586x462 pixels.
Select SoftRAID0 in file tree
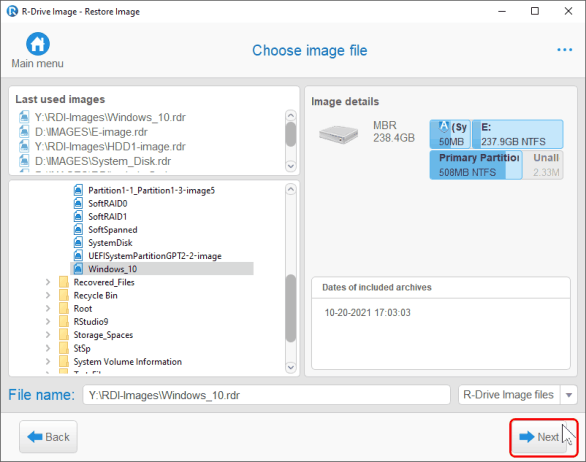[x=108, y=203]
